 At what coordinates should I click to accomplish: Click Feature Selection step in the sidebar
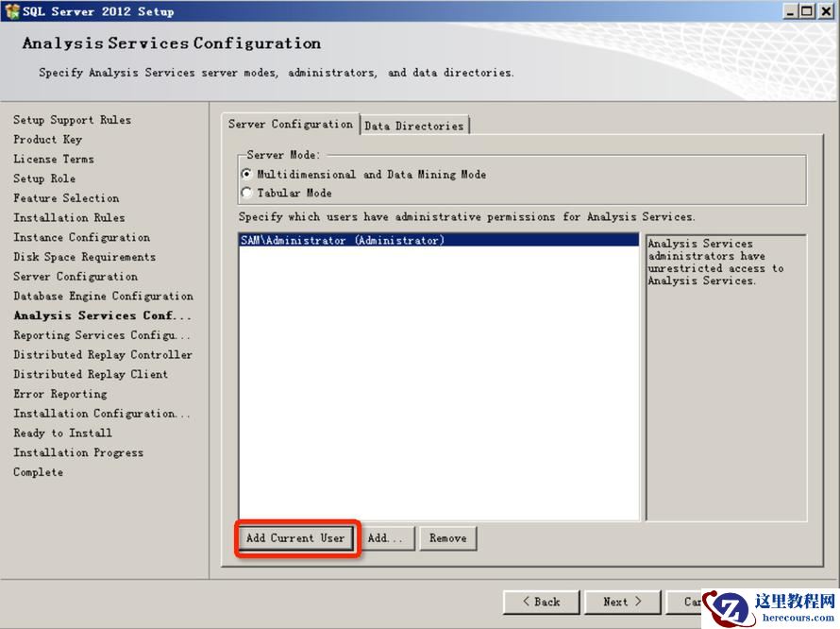pos(66,198)
